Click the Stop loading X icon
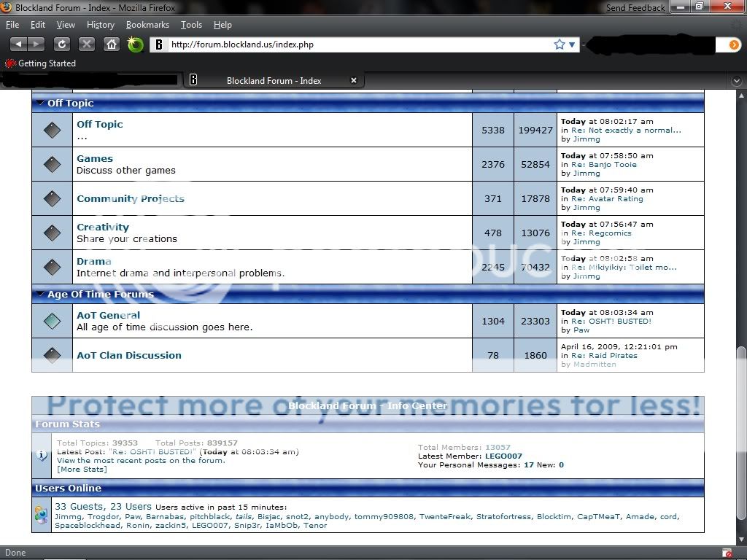Viewport: 747px width, 560px height. (86, 44)
